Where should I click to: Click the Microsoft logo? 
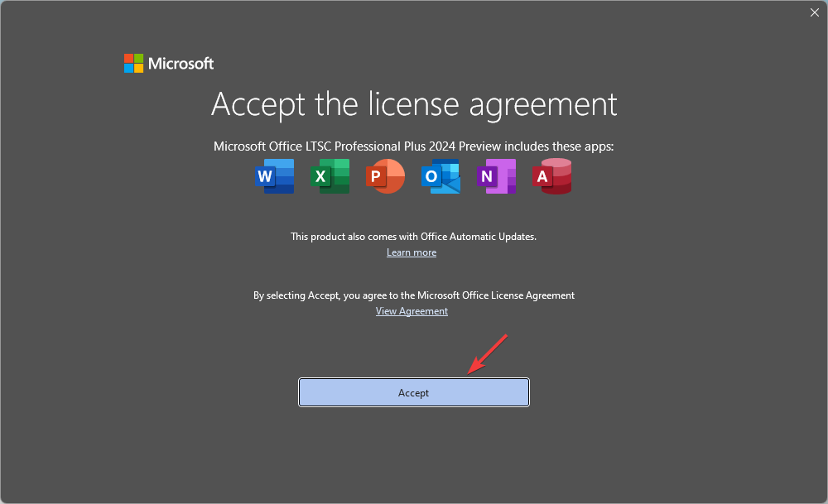[169, 64]
